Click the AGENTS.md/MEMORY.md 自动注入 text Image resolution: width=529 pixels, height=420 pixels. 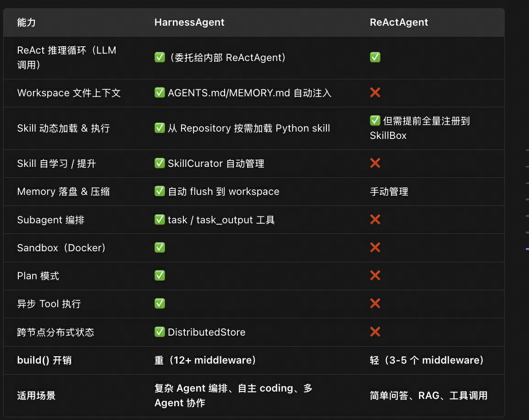(x=250, y=93)
